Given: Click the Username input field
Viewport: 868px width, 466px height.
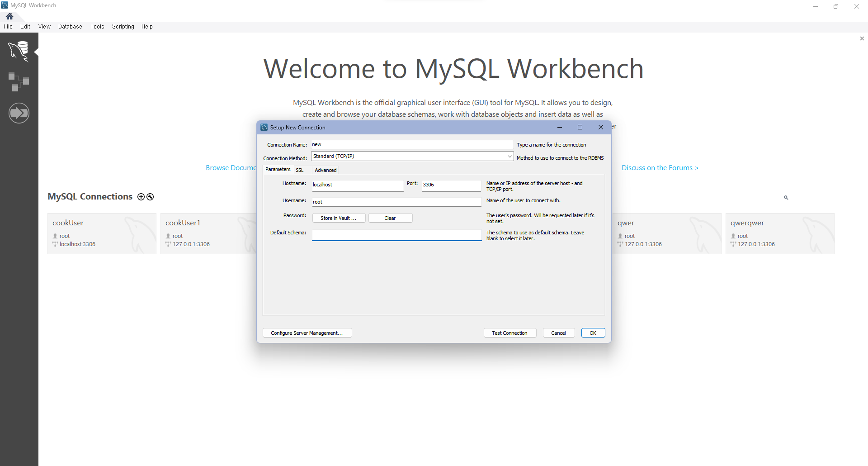Looking at the screenshot, I should click(396, 202).
